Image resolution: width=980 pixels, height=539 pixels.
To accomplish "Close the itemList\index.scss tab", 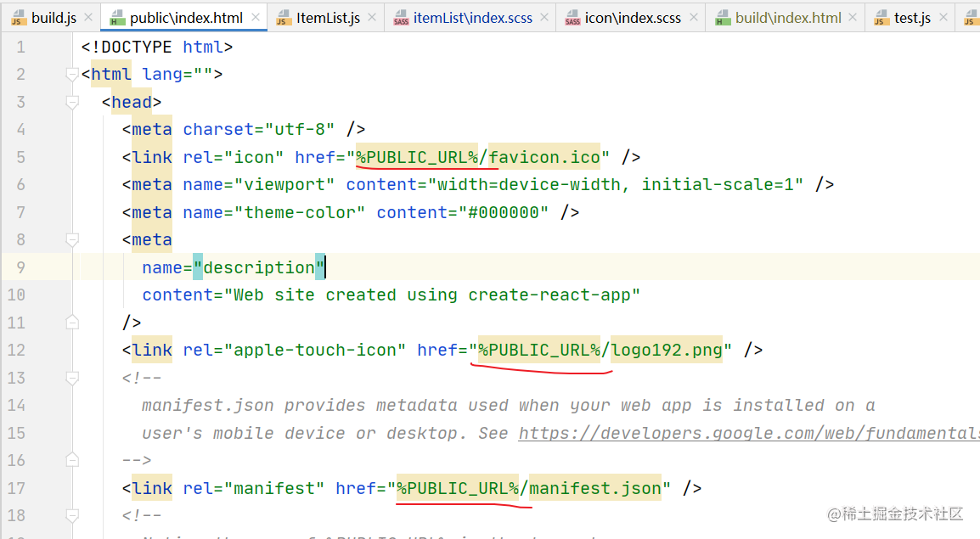I will pyautogui.click(x=544, y=18).
